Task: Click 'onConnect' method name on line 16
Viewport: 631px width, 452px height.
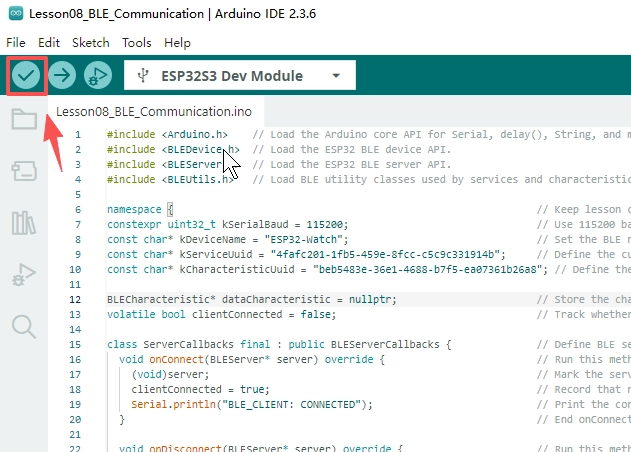Action: [176, 359]
